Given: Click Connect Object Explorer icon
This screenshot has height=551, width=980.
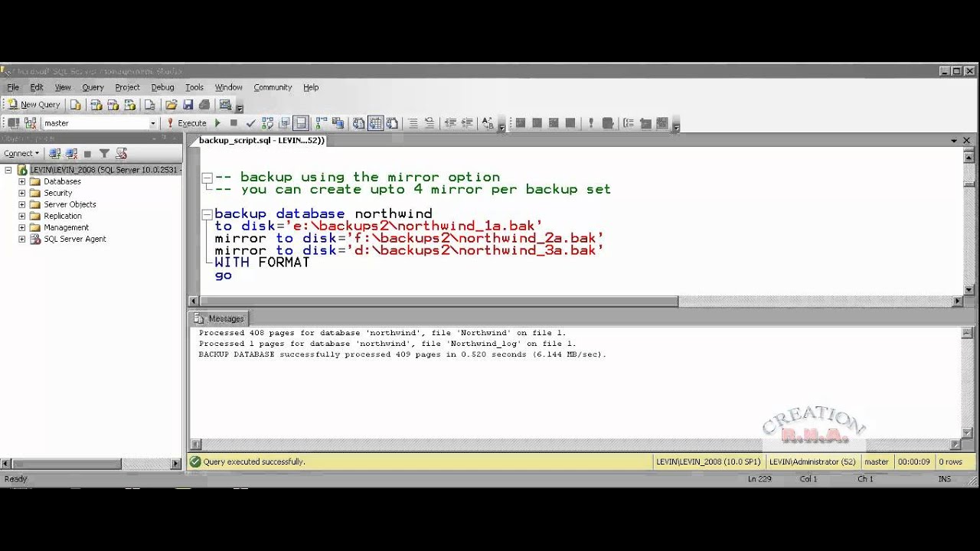Looking at the screenshot, I should [55, 153].
